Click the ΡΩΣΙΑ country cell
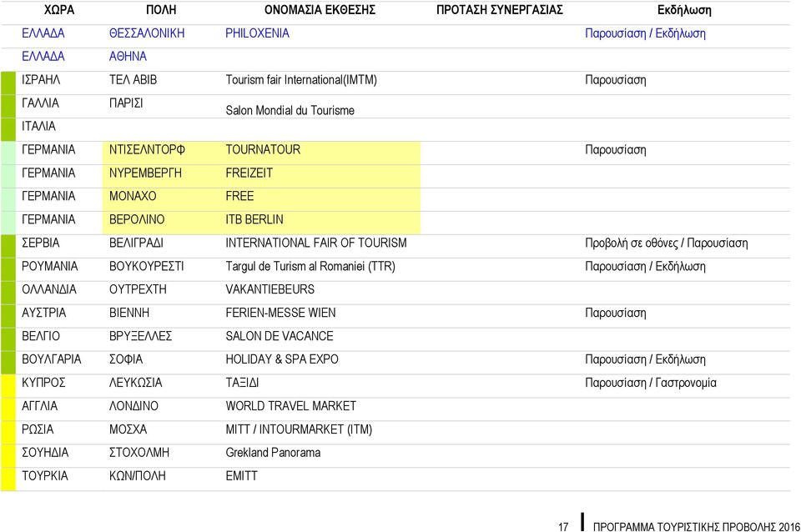Image resolution: width=801 pixels, height=532 pixels. click(38, 429)
